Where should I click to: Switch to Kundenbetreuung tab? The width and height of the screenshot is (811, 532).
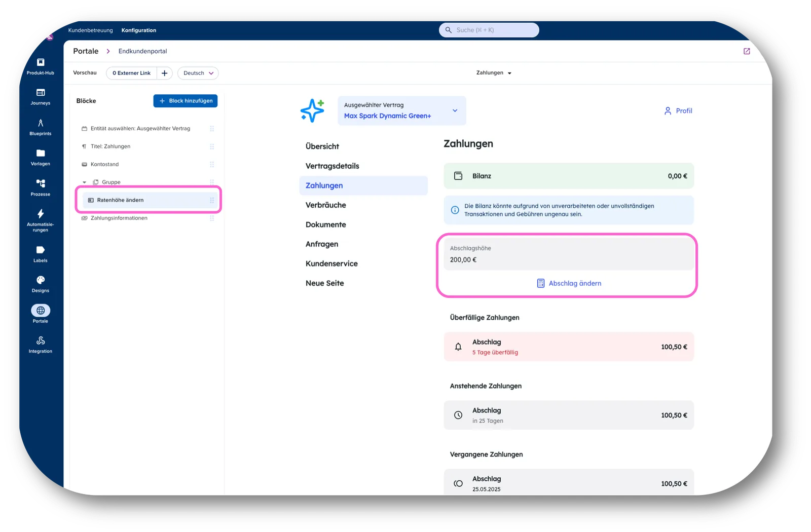pyautogui.click(x=91, y=30)
